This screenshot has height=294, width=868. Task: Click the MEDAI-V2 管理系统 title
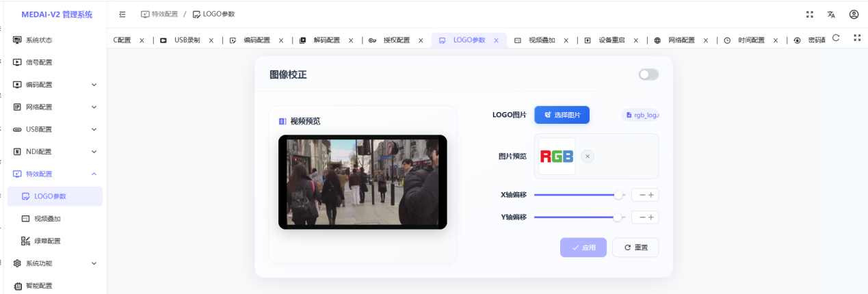coord(57,14)
